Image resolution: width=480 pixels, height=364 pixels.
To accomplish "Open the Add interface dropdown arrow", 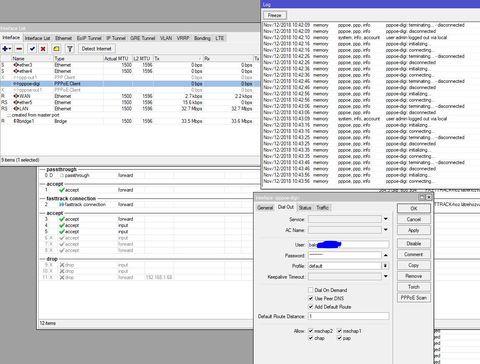I will pos(10,49).
